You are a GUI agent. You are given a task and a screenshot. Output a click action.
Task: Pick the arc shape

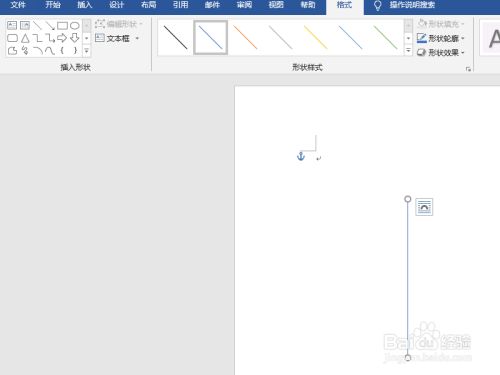pos(38,51)
